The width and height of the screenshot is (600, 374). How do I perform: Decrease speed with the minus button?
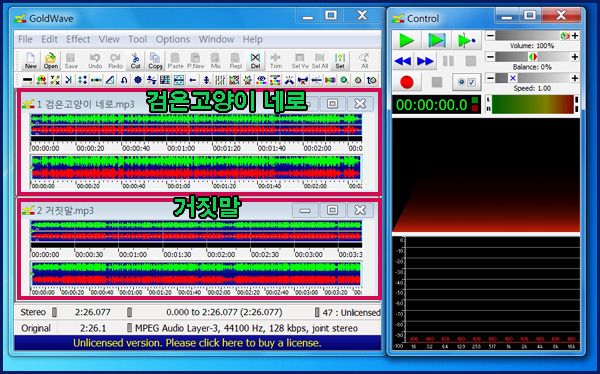coord(490,78)
